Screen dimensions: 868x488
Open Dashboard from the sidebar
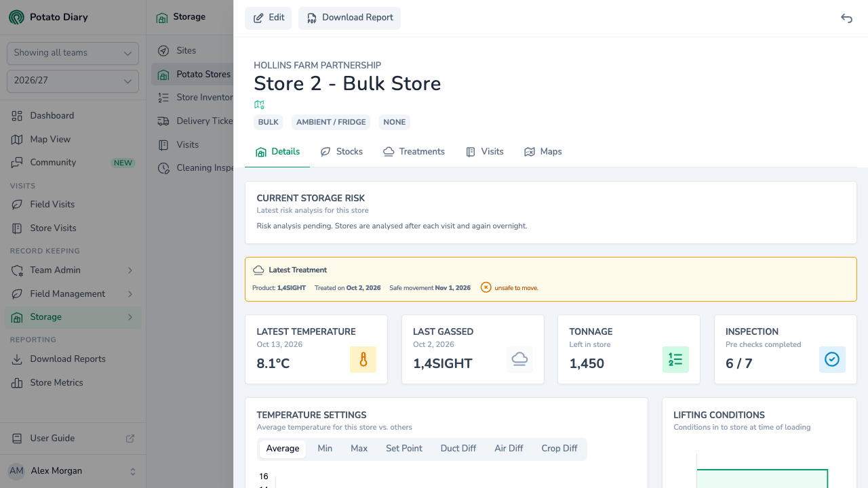point(73,116)
